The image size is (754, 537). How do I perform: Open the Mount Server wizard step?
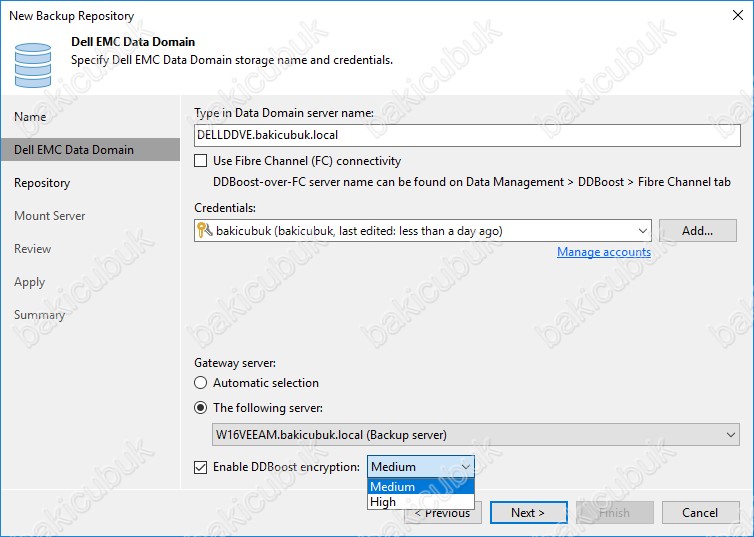(x=50, y=216)
